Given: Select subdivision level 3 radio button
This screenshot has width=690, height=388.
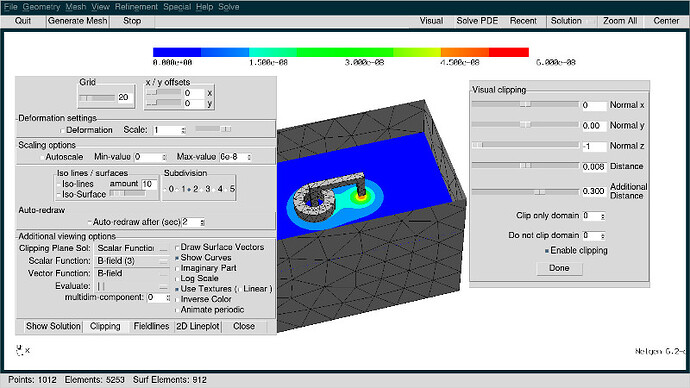Looking at the screenshot, I should [202, 189].
